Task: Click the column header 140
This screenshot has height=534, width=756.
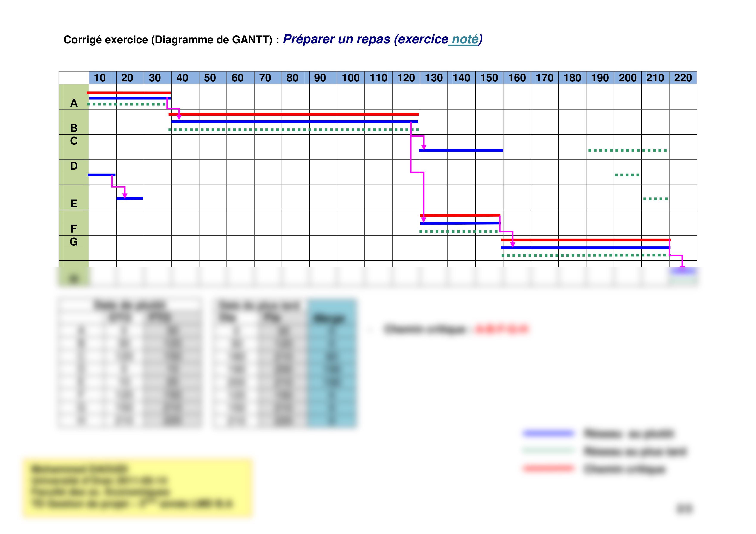Action: 462,78
